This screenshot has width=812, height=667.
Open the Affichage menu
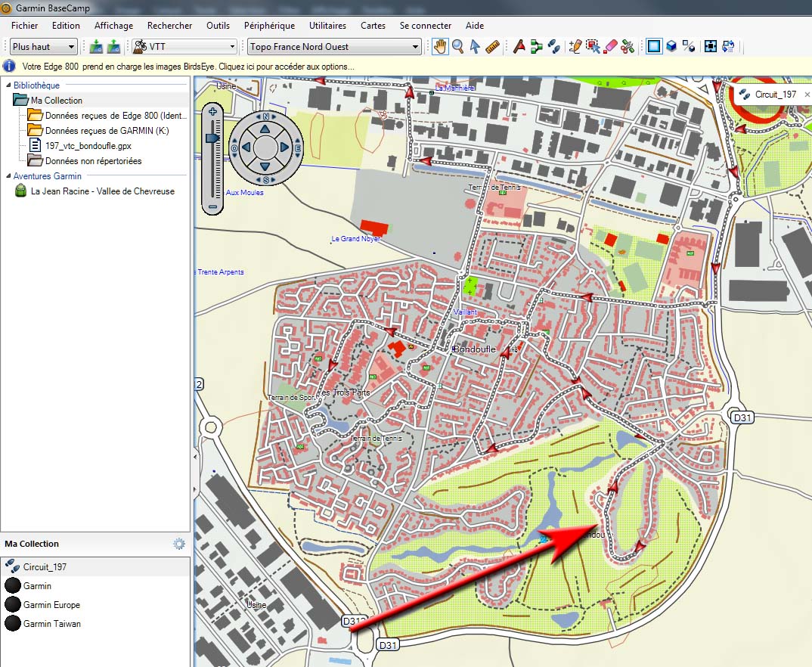[113, 26]
